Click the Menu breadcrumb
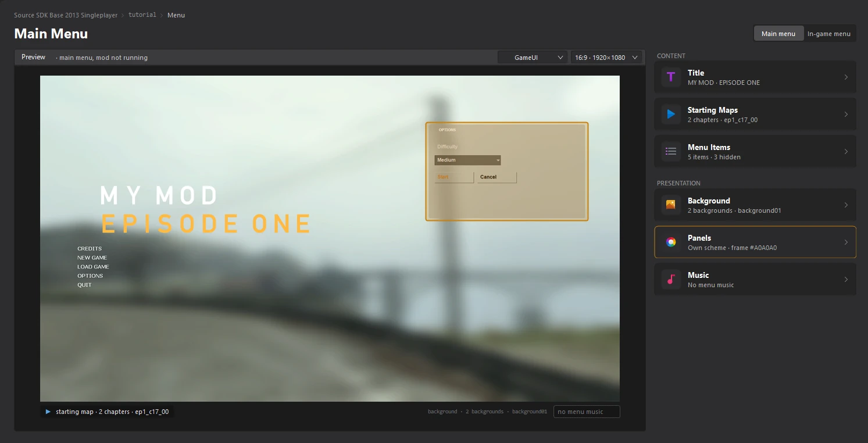Image resolution: width=868 pixels, height=443 pixels. pyautogui.click(x=176, y=15)
